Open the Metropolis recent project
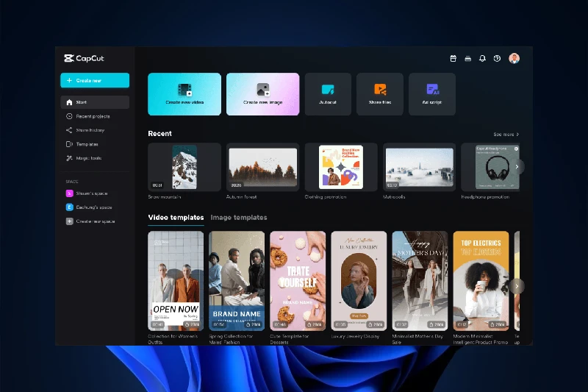This screenshot has width=588, height=392. 419,167
